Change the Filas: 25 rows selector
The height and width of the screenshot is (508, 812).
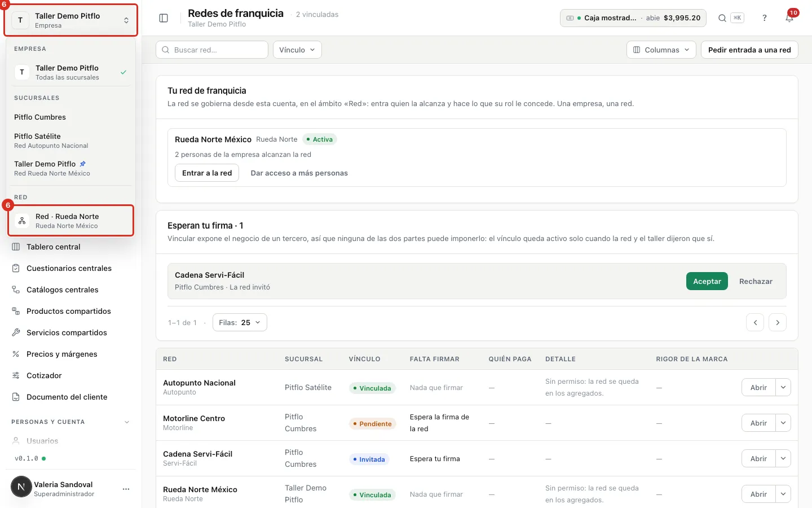click(240, 322)
